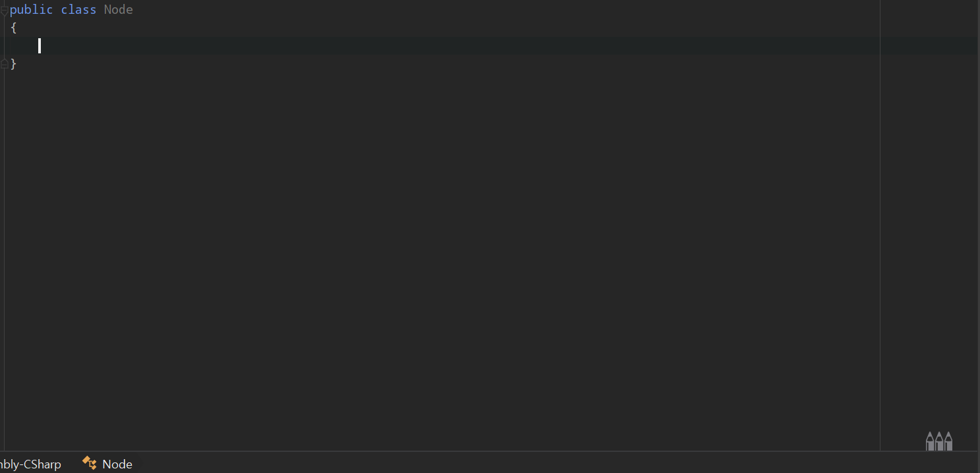Open the Node breadcrumb class icon

pos(90,463)
